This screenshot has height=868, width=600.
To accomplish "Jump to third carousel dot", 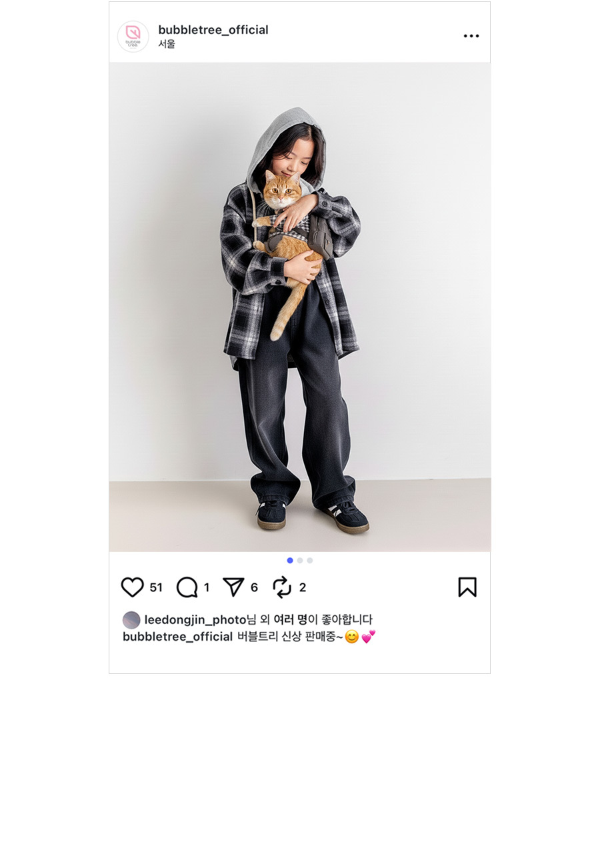I will [310, 560].
